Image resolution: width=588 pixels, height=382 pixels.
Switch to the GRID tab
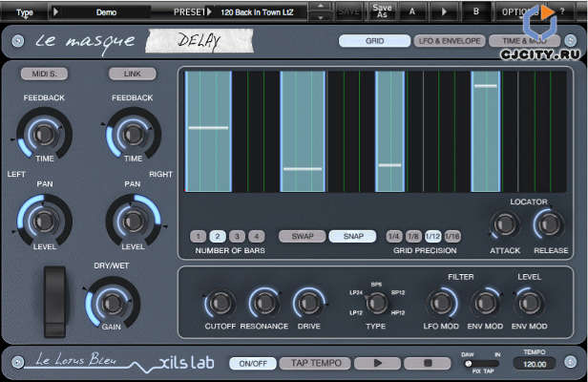click(x=374, y=41)
